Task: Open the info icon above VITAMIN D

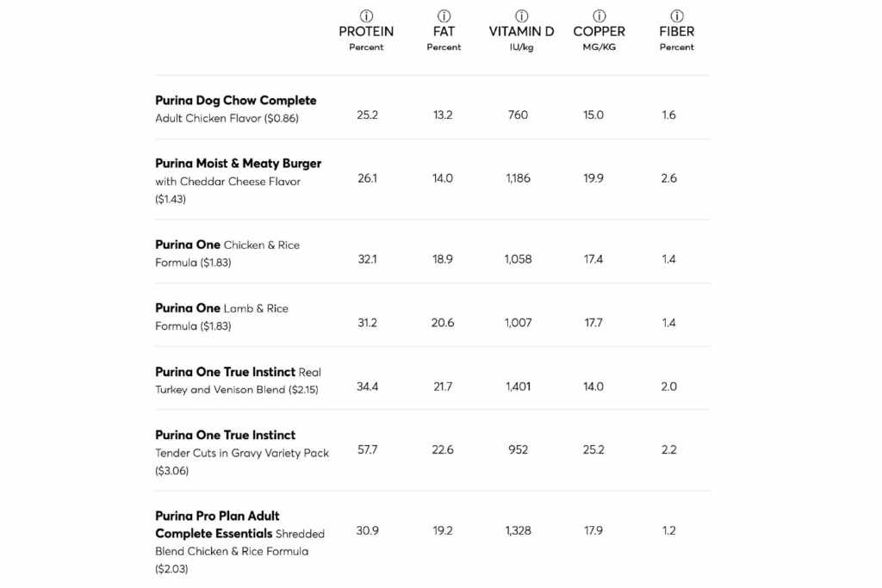Action: 521,16
